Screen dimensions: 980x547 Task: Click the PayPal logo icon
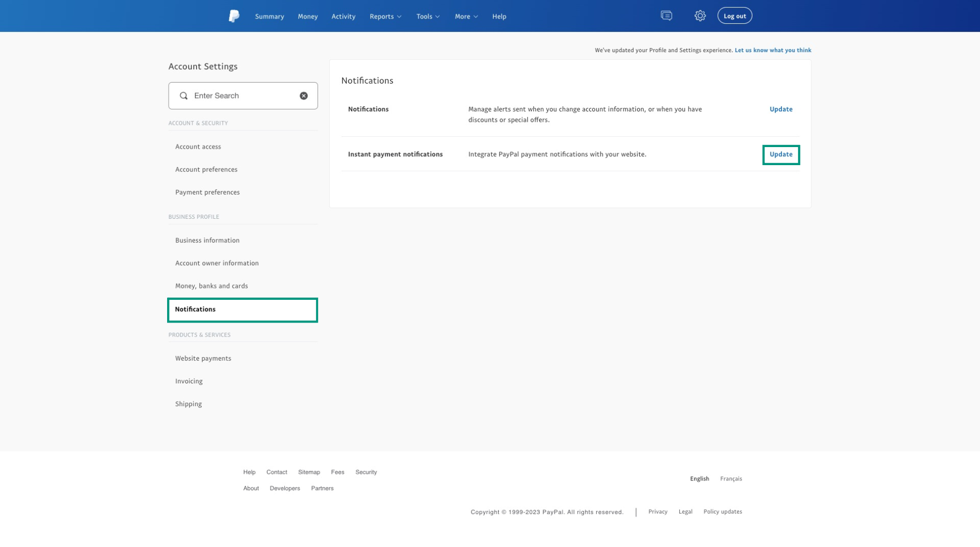point(234,16)
